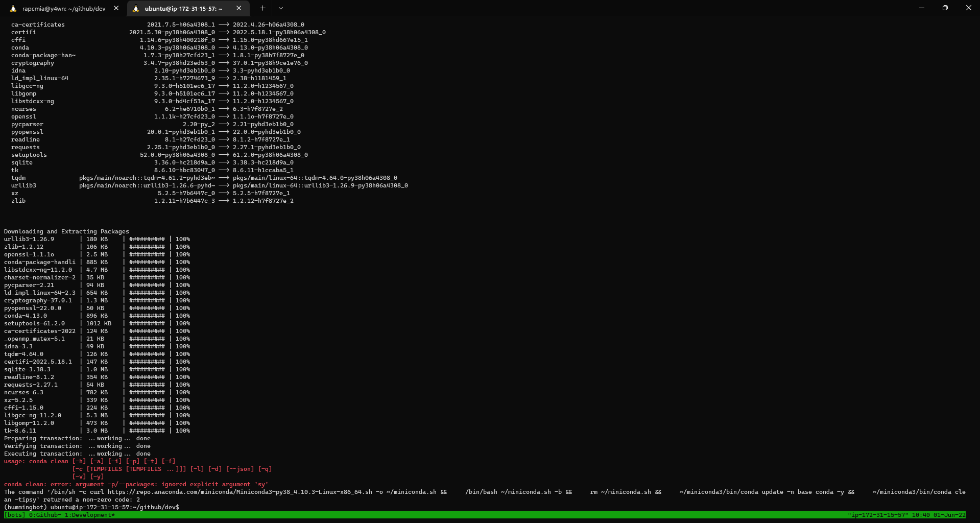
Task: Click tmux window '0:Github-' in status bar
Action: pyautogui.click(x=45, y=515)
